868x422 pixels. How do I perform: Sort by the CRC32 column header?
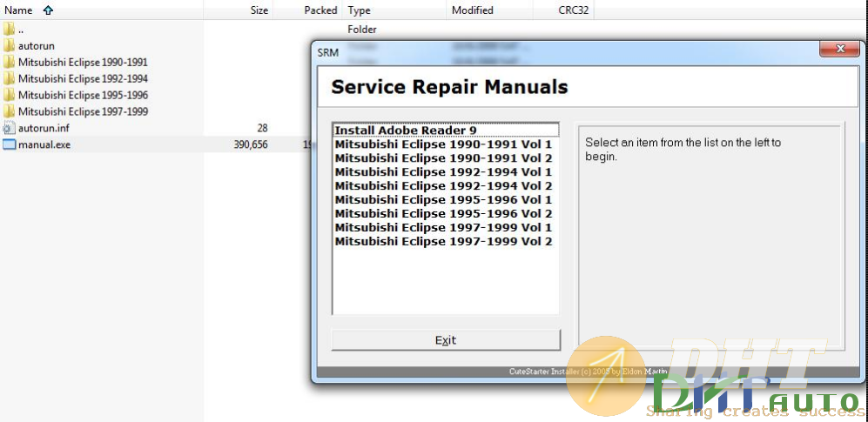563,10
